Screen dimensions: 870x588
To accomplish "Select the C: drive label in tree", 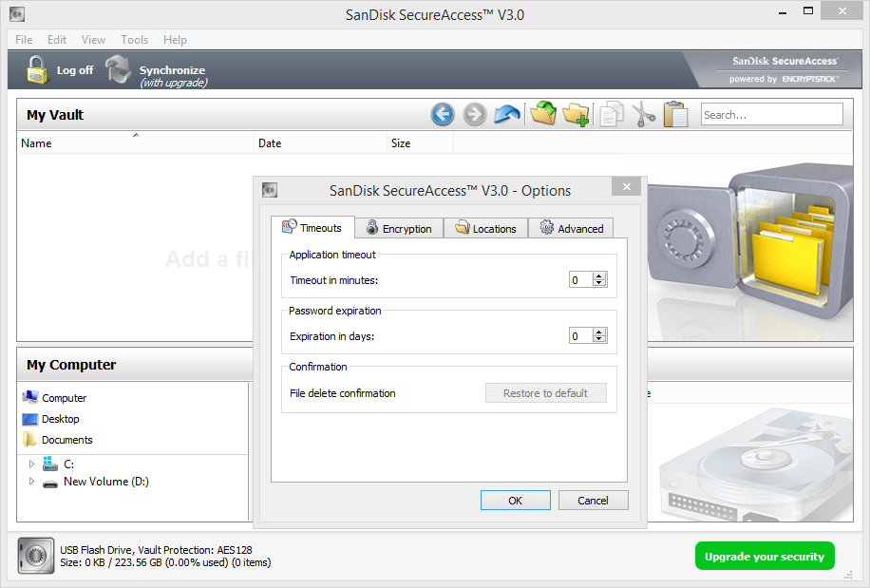I will point(68,465).
